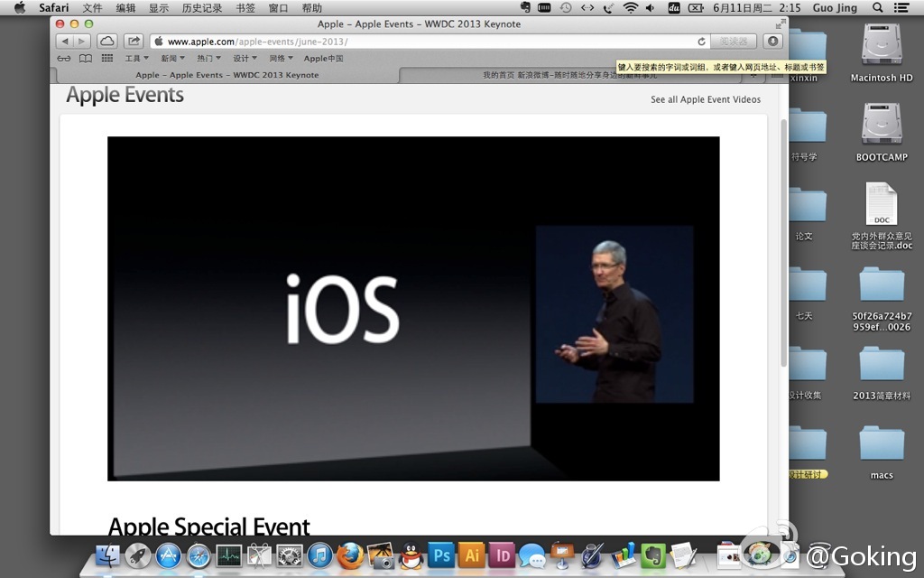Open the Guo Jing user menu

[x=835, y=7]
